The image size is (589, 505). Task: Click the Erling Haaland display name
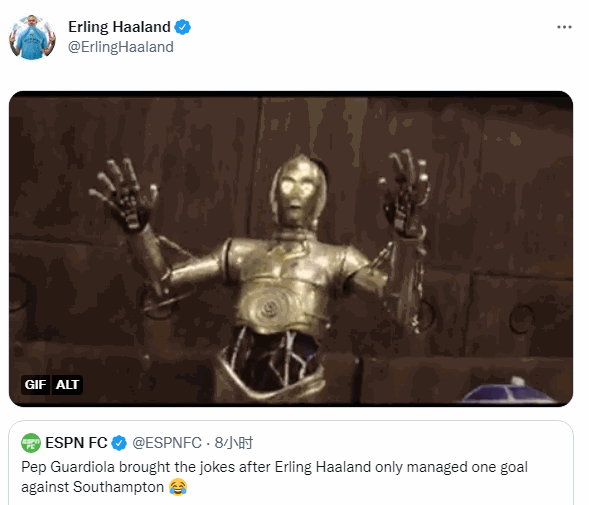pos(119,27)
